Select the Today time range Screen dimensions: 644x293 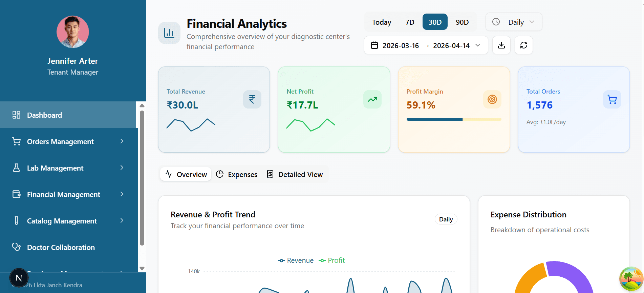tap(381, 22)
